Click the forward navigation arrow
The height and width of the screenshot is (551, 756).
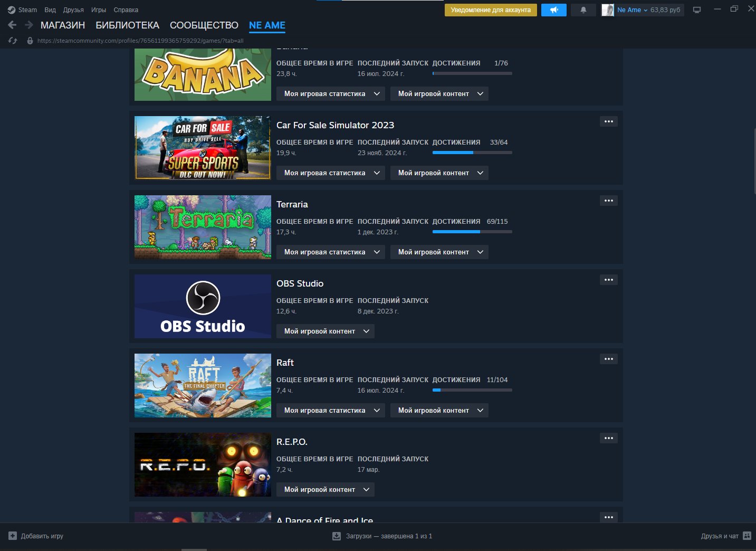tap(29, 25)
